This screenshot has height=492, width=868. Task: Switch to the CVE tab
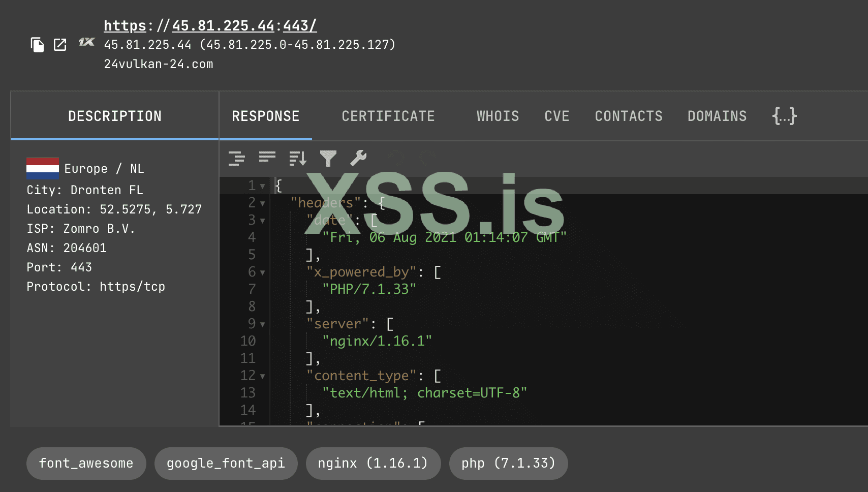557,116
